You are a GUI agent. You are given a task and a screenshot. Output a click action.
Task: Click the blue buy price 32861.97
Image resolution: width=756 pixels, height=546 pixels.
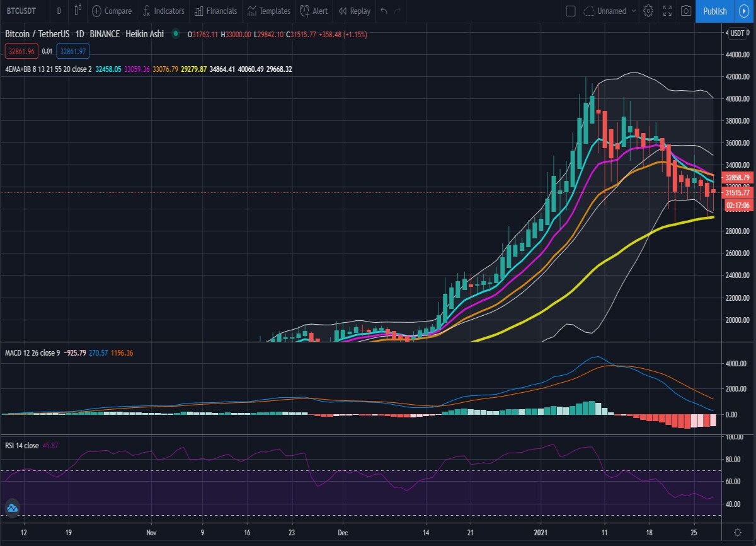[72, 51]
